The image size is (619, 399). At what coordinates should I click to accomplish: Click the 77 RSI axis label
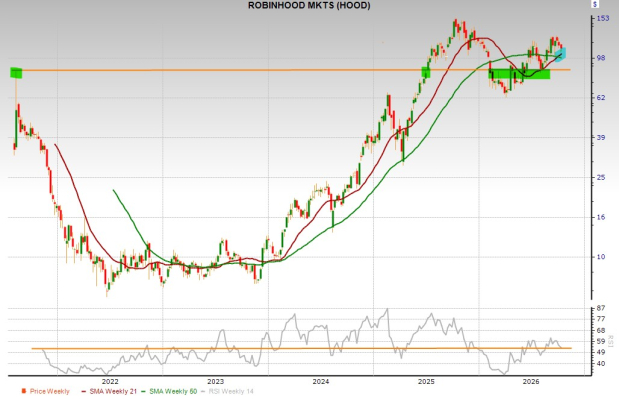point(601,318)
